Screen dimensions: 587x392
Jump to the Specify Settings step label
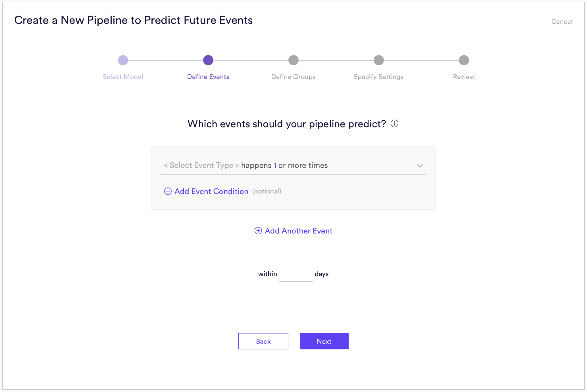click(379, 77)
